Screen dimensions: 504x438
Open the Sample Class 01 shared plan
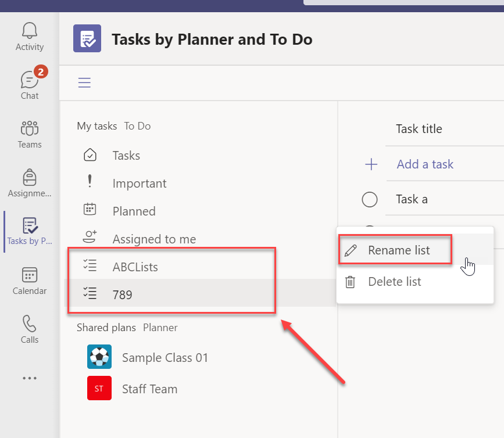click(165, 357)
